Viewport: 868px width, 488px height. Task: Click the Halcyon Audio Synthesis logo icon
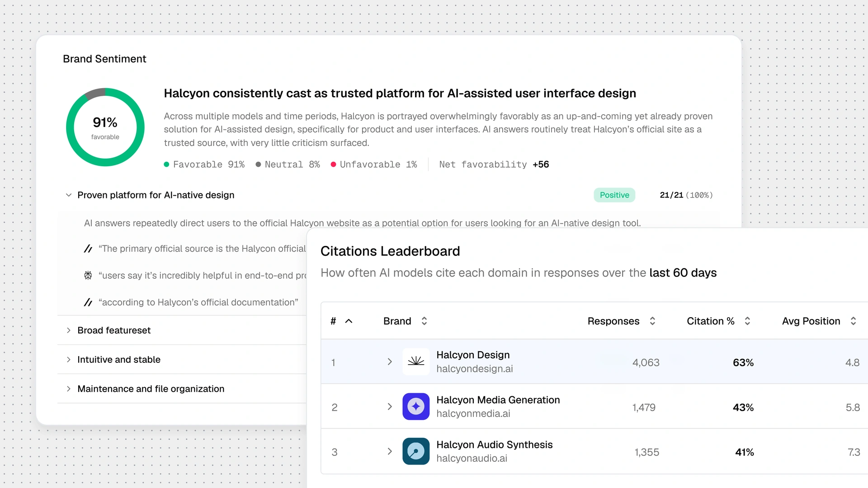point(416,451)
